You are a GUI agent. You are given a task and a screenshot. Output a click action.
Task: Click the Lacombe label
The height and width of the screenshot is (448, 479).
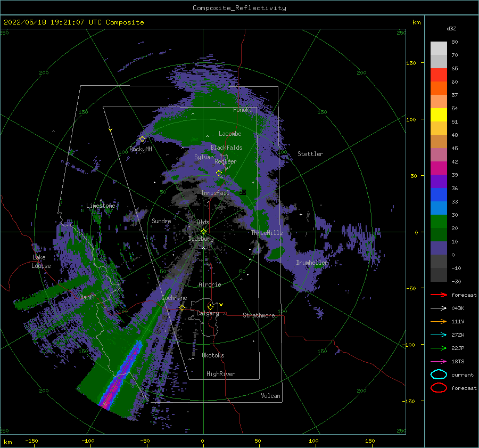click(x=230, y=134)
